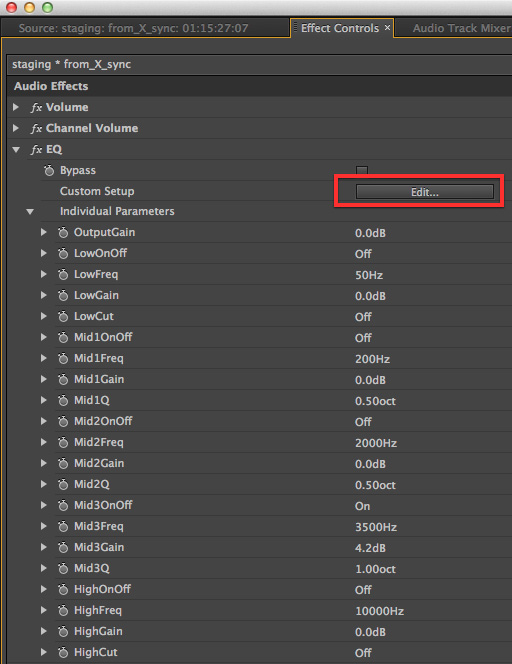Collapse the EQ effect section
This screenshot has height=664, width=512.
tap(16, 149)
